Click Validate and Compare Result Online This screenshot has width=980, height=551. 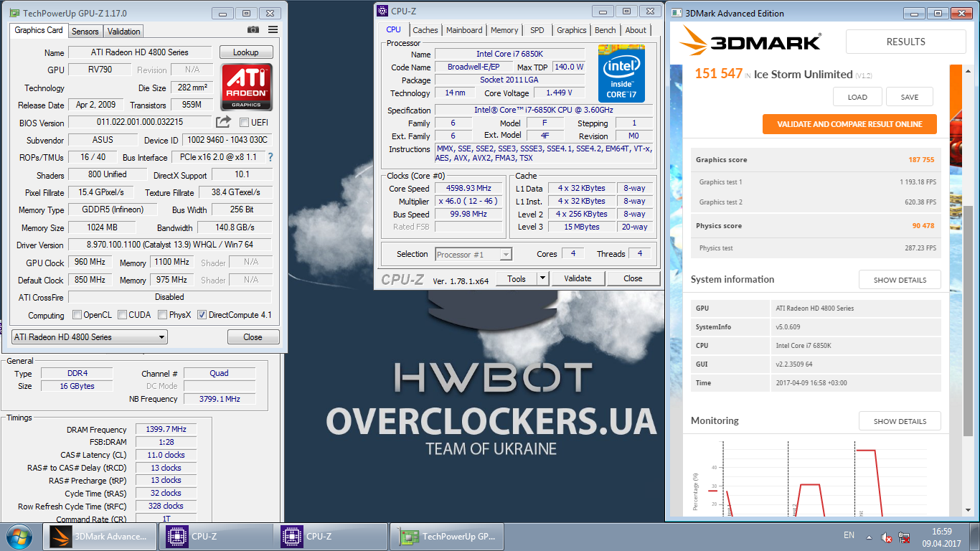[x=849, y=123]
